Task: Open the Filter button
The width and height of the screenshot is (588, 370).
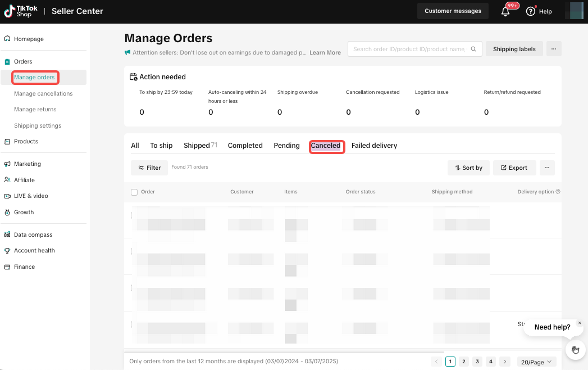Action: click(x=149, y=168)
